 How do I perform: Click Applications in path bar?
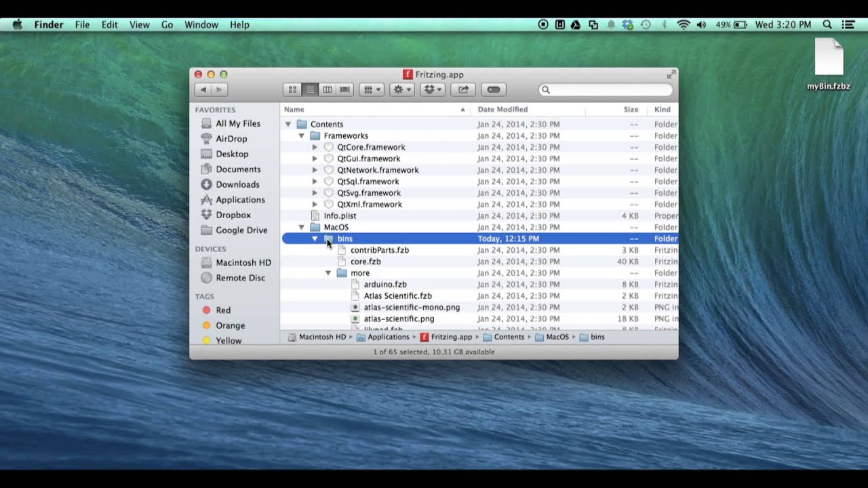(383, 337)
